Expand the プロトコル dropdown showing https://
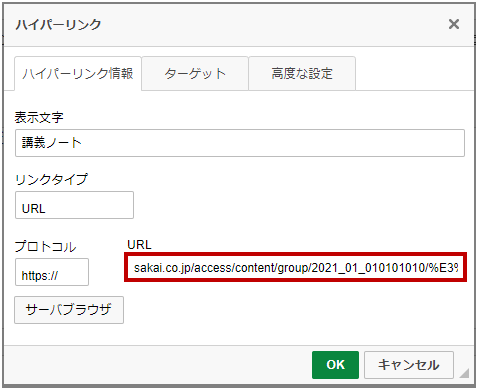This screenshot has height=388, width=478. (x=52, y=272)
